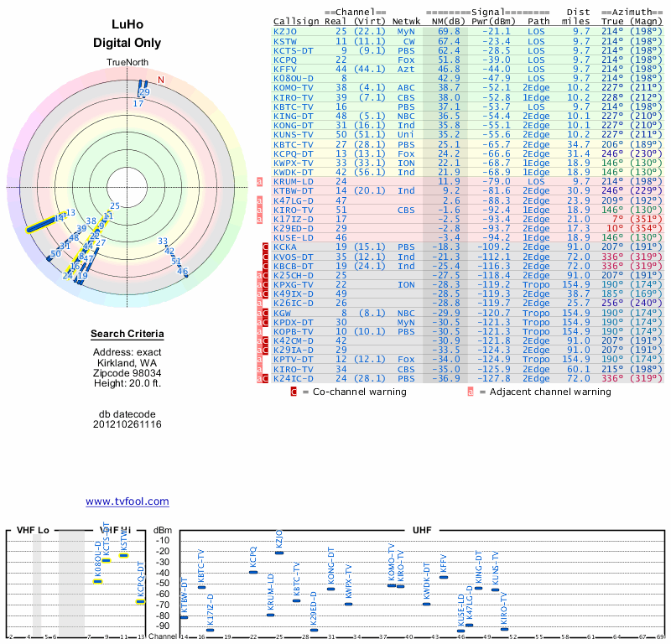Click the KSTW callsign in the table

285,40
